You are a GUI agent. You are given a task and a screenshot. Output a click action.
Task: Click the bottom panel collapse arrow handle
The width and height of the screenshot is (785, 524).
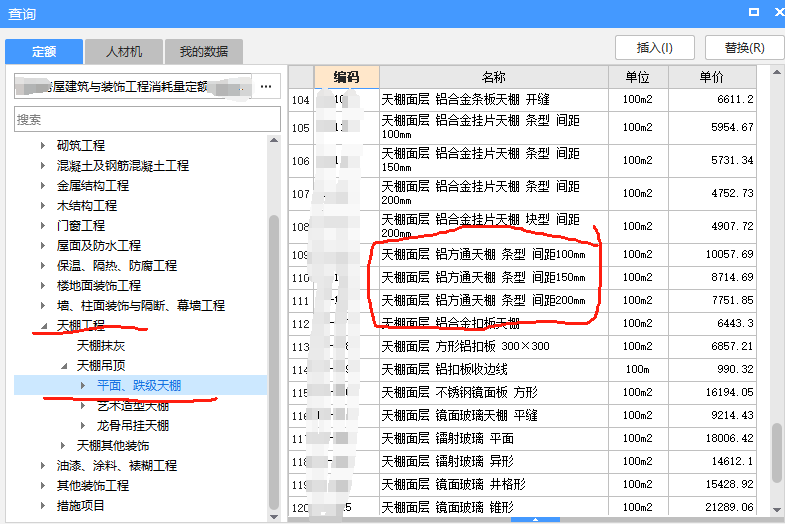point(535,520)
